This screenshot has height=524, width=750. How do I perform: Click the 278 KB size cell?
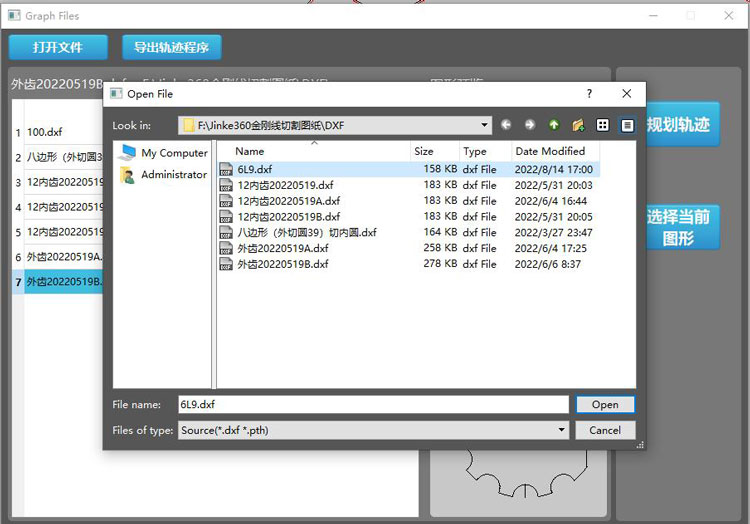tap(440, 263)
